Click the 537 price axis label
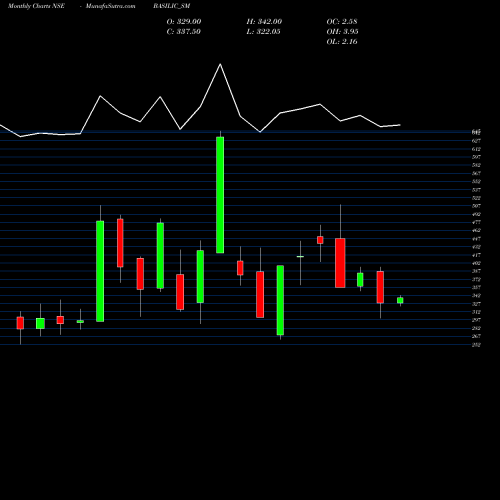 coord(476,190)
